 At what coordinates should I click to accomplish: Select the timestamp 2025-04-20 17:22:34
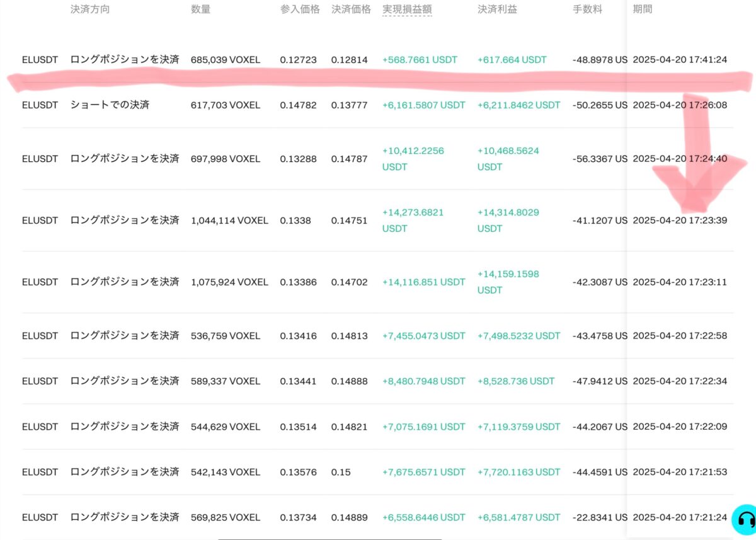pyautogui.click(x=680, y=381)
